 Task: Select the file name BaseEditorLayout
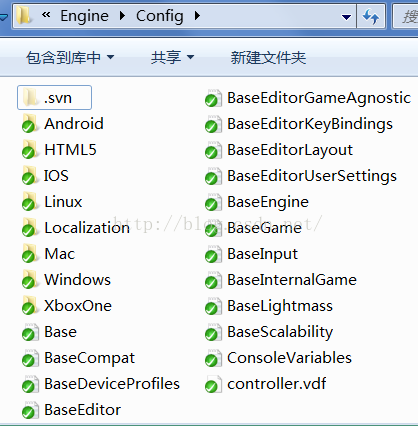[290, 150]
